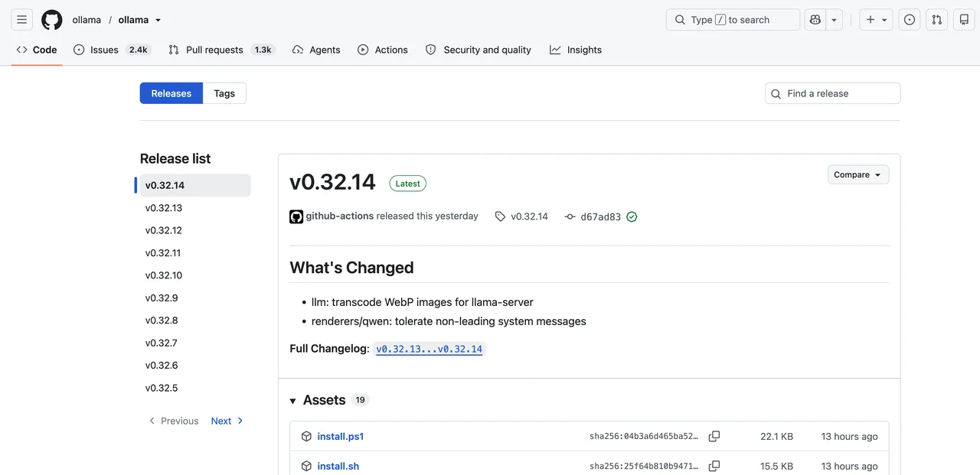This screenshot has width=980, height=475.
Task: Collapse the Assets section triangle
Action: click(293, 401)
